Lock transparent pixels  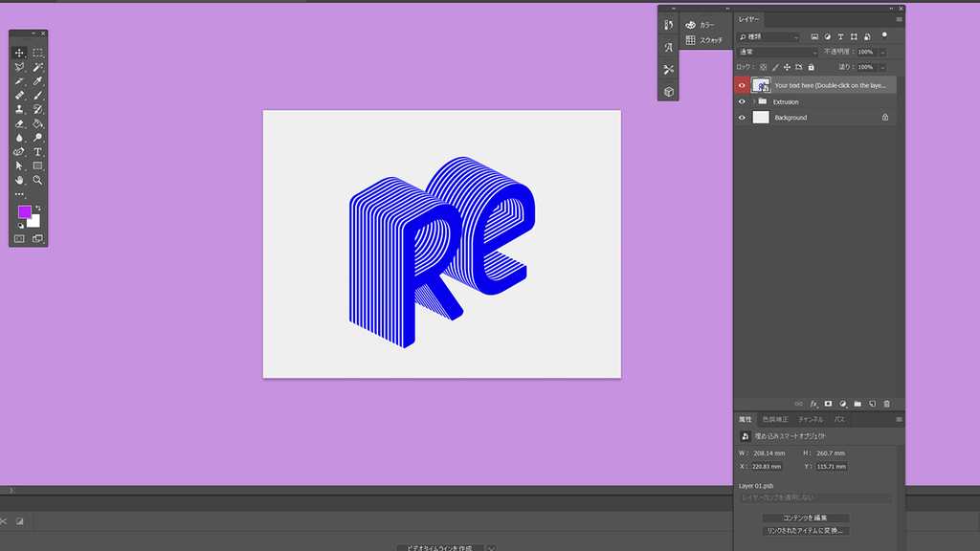pyautogui.click(x=763, y=67)
